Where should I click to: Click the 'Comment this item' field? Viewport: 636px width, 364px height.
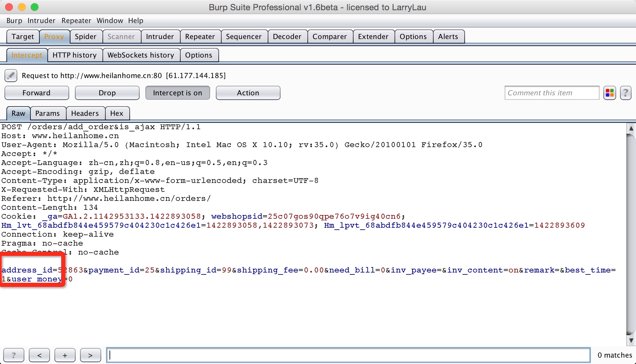click(x=552, y=93)
